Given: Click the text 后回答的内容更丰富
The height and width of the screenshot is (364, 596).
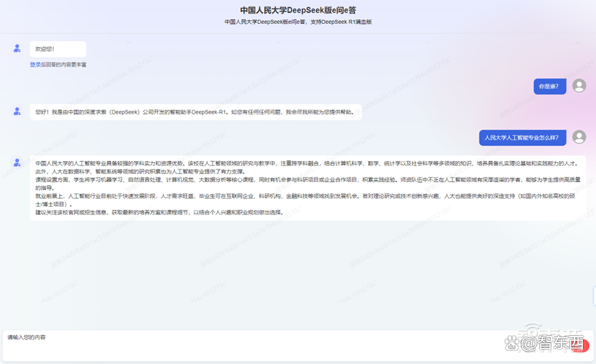Looking at the screenshot, I should coord(64,64).
